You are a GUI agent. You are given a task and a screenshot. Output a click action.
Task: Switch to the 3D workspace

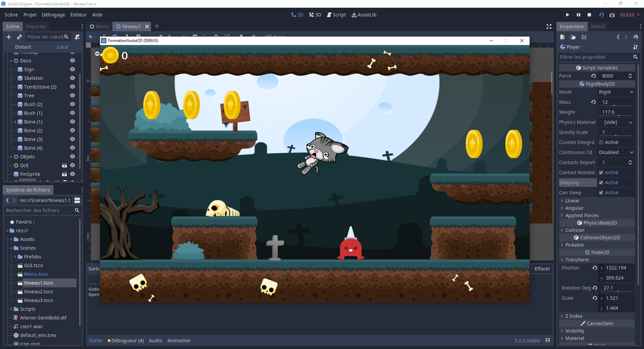(315, 15)
